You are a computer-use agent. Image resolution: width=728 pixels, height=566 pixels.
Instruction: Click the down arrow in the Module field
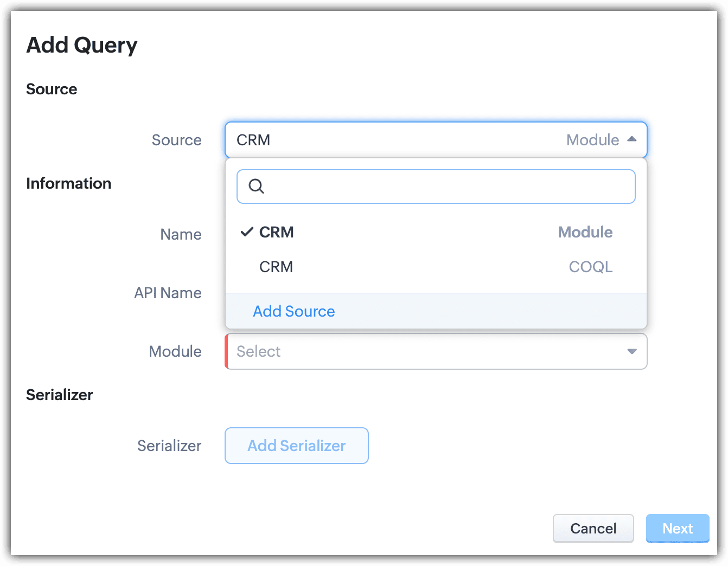[x=631, y=351]
